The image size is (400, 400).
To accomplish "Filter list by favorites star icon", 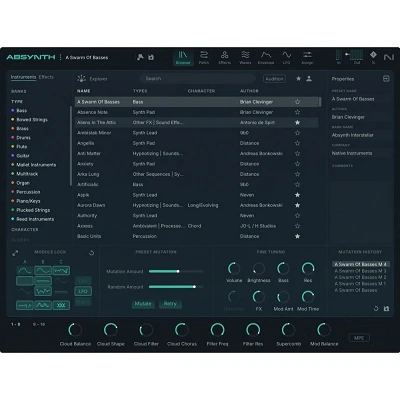I will click(x=298, y=79).
